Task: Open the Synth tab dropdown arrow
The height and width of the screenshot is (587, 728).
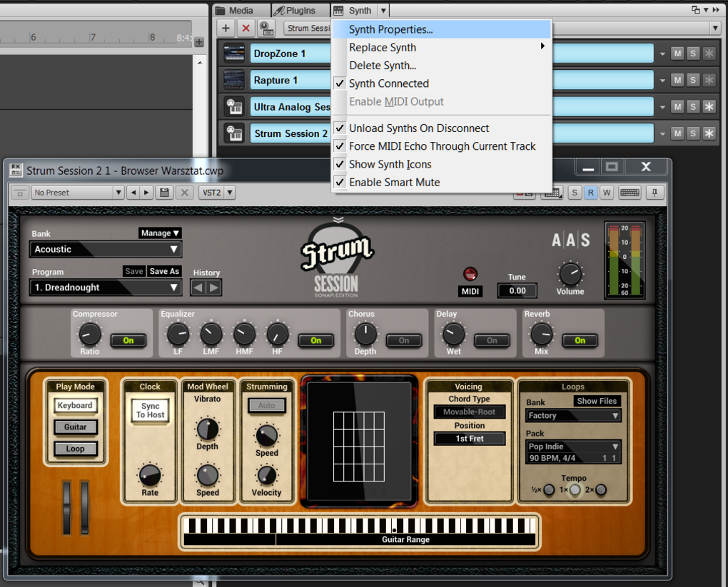Action: tap(383, 10)
